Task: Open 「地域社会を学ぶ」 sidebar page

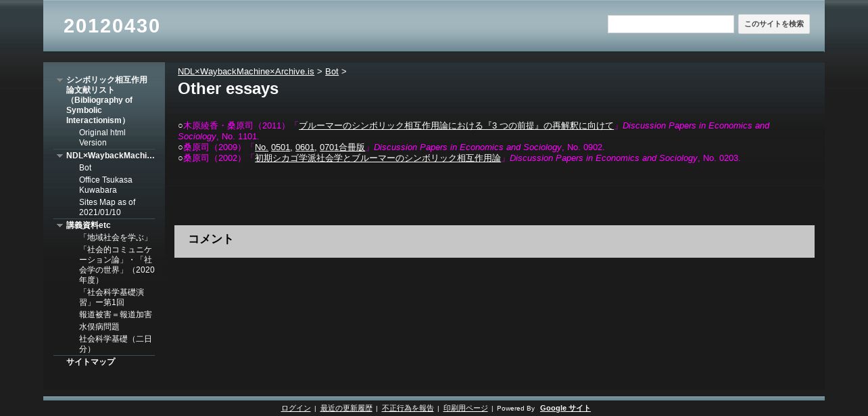Action: click(x=115, y=237)
